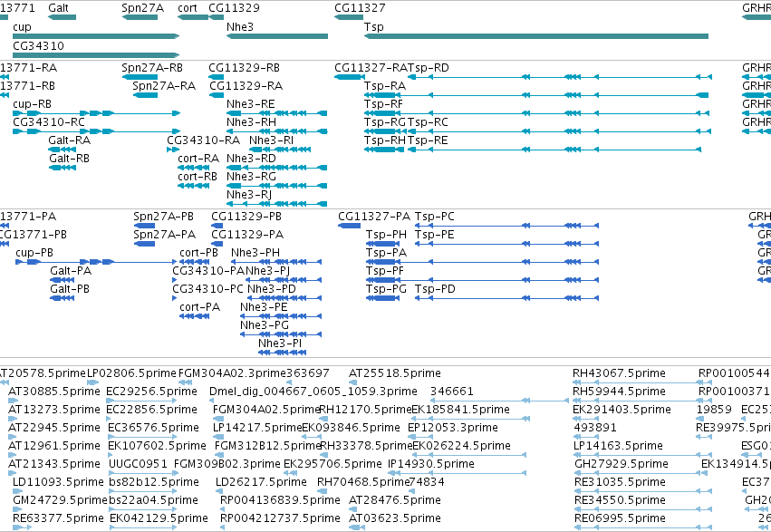Open EST AT03623.5prime

click(x=357, y=527)
